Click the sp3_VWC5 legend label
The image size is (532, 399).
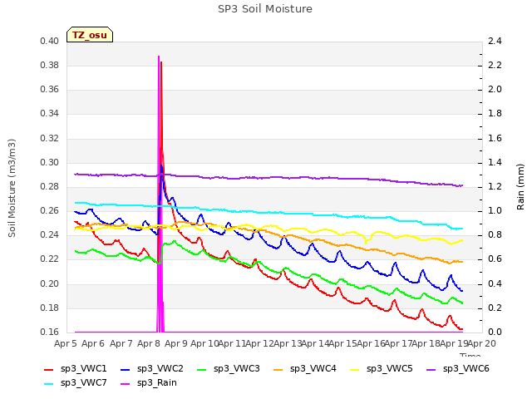pyautogui.click(x=390, y=369)
